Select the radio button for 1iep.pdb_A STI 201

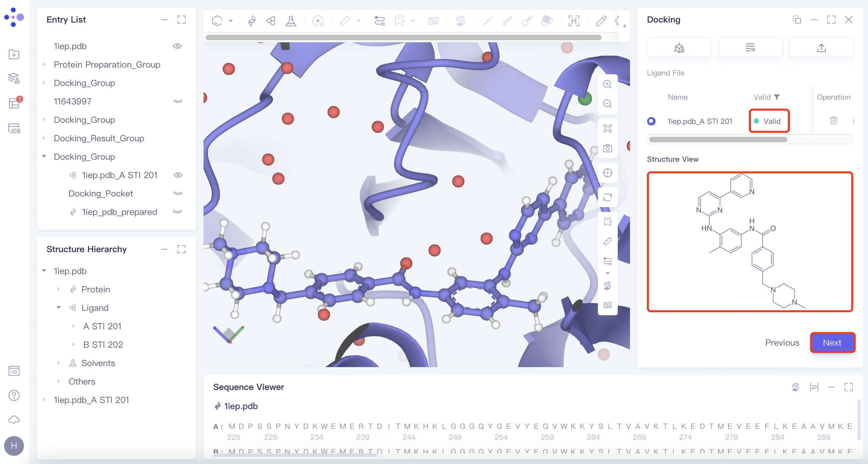click(652, 121)
